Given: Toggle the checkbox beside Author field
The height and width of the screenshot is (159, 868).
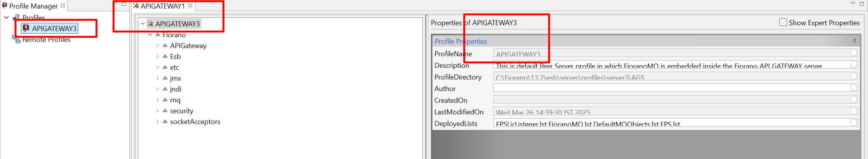Looking at the screenshot, I should tap(854, 88).
